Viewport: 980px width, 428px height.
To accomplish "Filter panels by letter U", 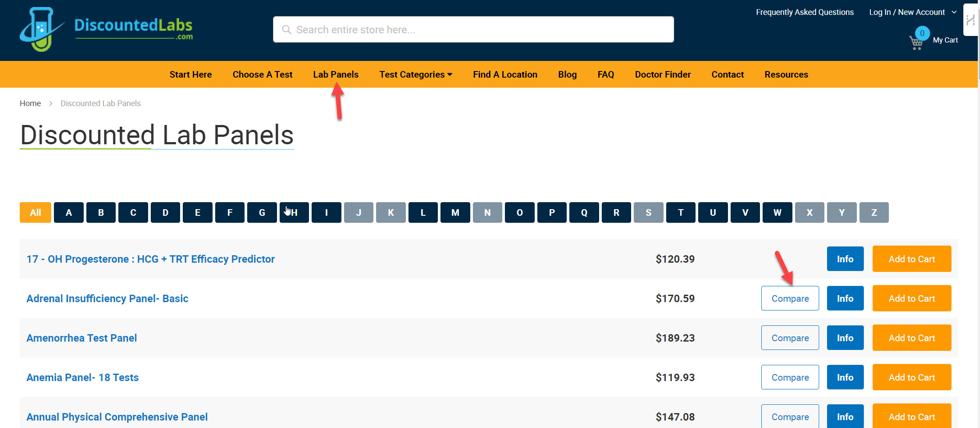I will 713,212.
